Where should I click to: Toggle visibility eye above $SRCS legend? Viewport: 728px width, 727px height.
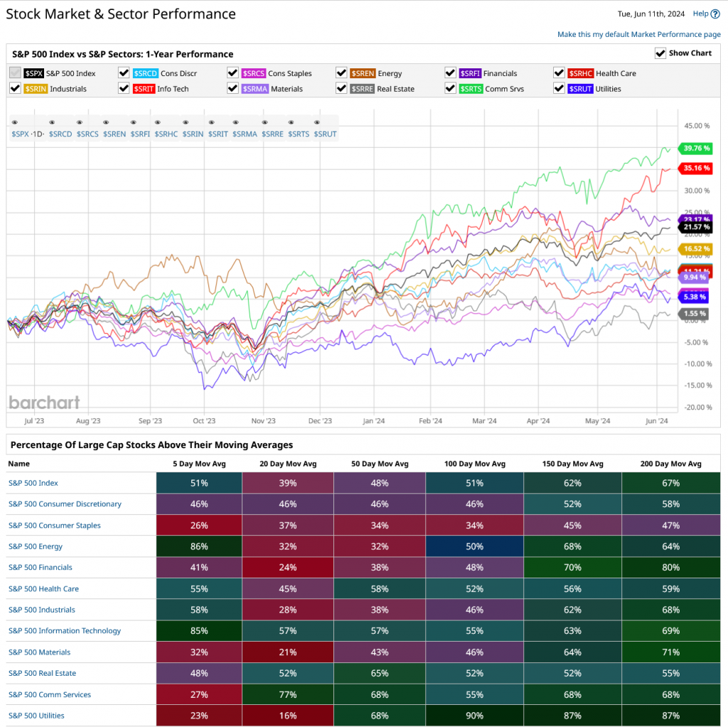click(x=80, y=122)
